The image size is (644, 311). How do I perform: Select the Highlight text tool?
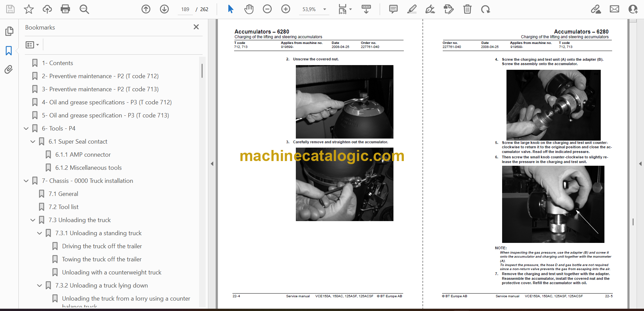[x=412, y=9]
